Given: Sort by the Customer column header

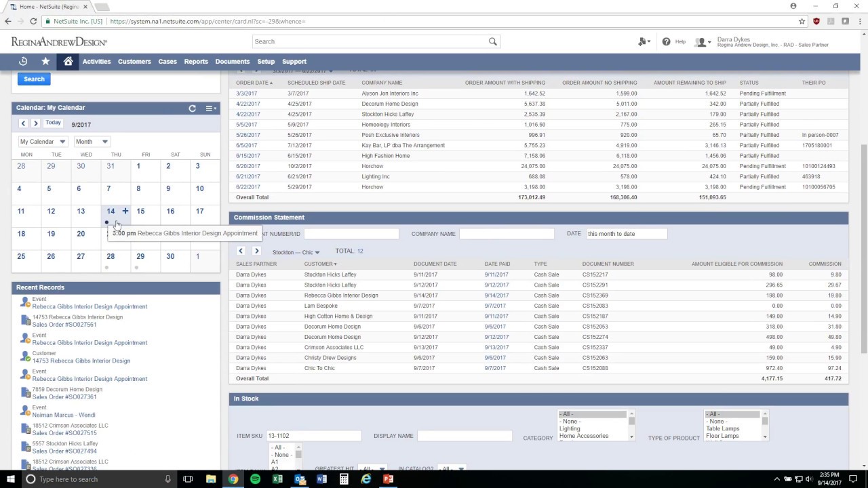Looking at the screenshot, I should click(x=320, y=264).
